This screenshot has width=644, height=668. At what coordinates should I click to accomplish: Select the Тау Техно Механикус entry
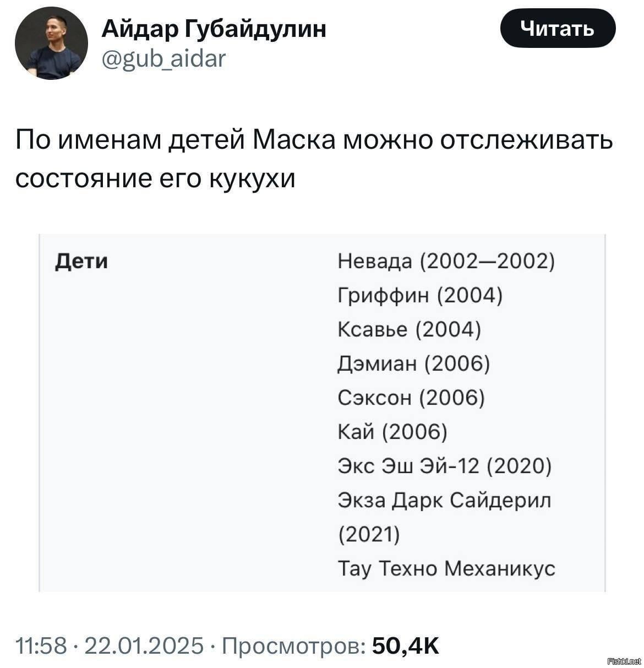click(446, 567)
